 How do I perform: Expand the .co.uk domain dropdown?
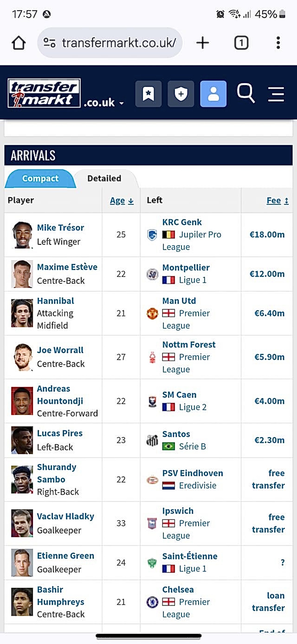tap(104, 103)
